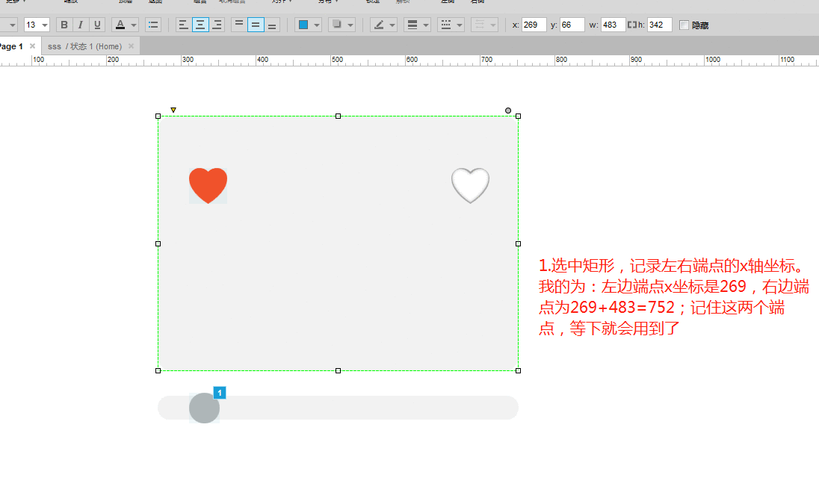The height and width of the screenshot is (504, 819).
Task: Align text to vertical middle
Action: click(x=256, y=25)
